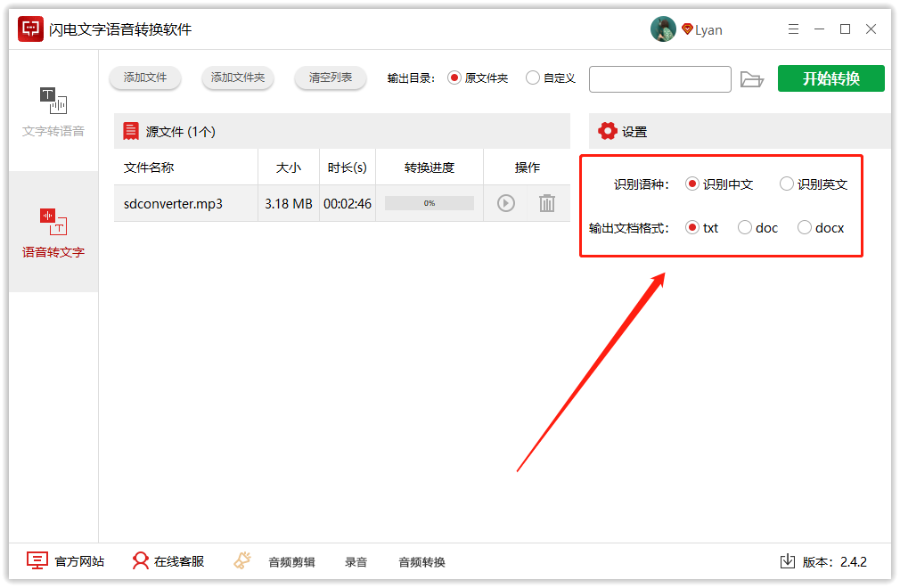Click the 官方网站 icon in status bar
Viewport: 900px width, 588px height.
pos(37,560)
